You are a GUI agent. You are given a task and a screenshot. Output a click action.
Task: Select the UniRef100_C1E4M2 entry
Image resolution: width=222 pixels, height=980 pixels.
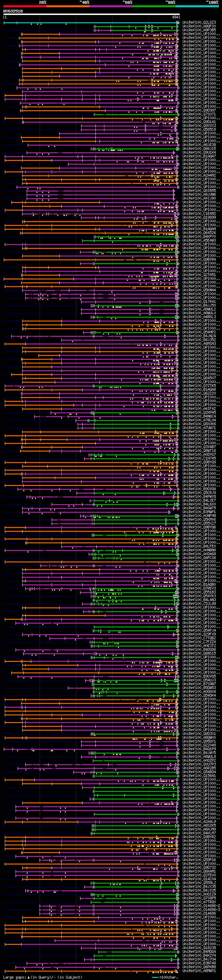tap(199, 214)
